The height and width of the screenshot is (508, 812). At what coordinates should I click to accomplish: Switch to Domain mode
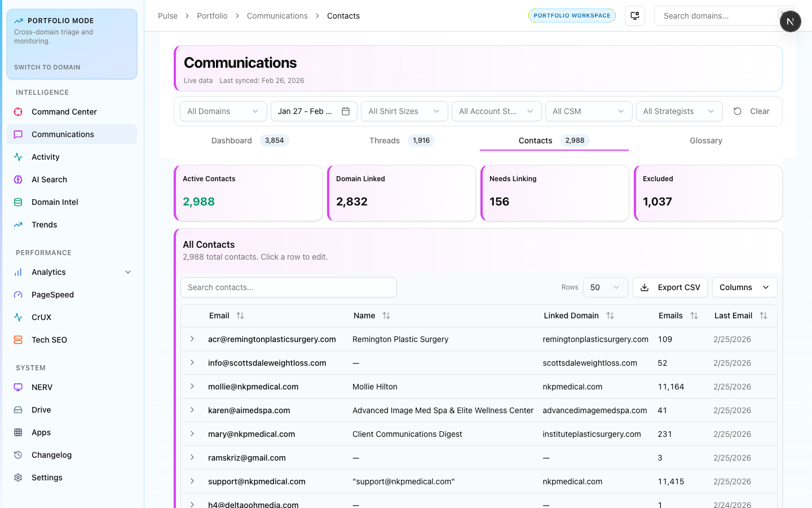(47, 67)
